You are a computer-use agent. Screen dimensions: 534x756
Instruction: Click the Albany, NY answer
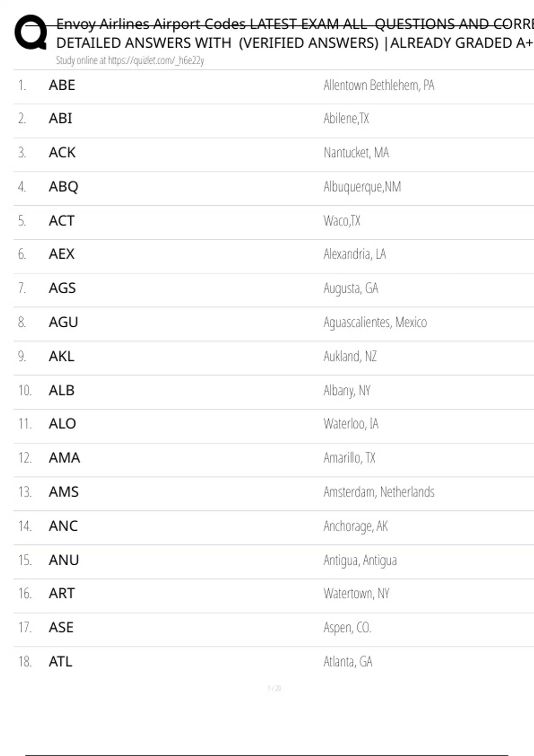(x=347, y=390)
